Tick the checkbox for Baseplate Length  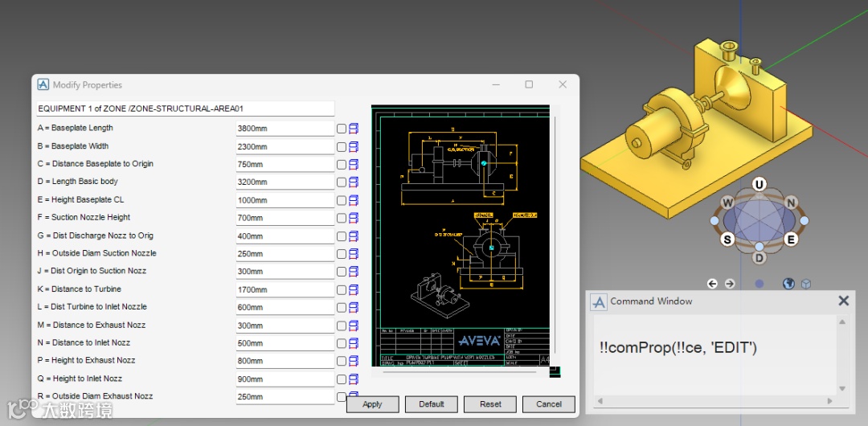coord(342,129)
